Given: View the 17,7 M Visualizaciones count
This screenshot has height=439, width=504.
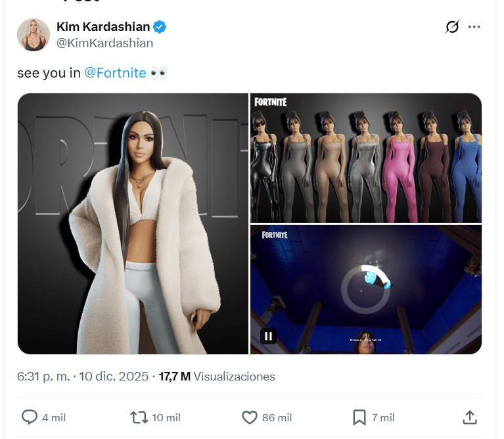Looking at the screenshot, I should pyautogui.click(x=217, y=377).
